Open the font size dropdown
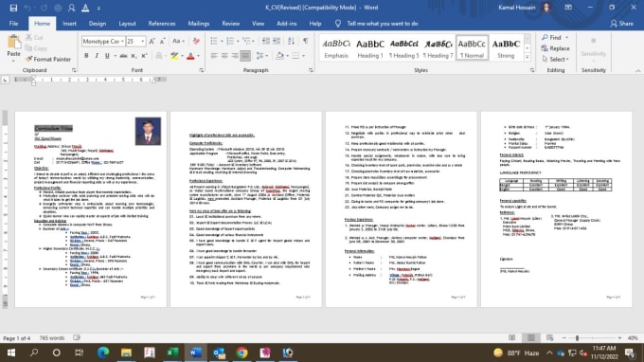 click(142, 42)
